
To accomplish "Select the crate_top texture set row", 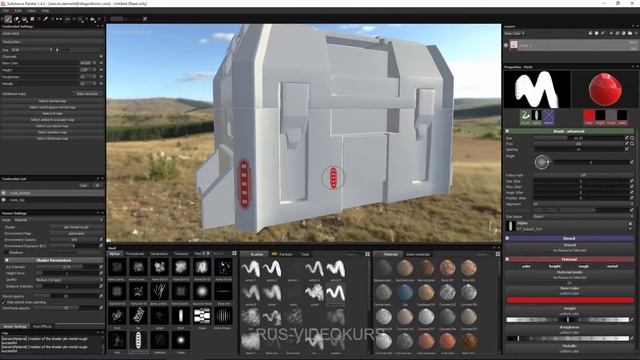I will (x=52, y=200).
